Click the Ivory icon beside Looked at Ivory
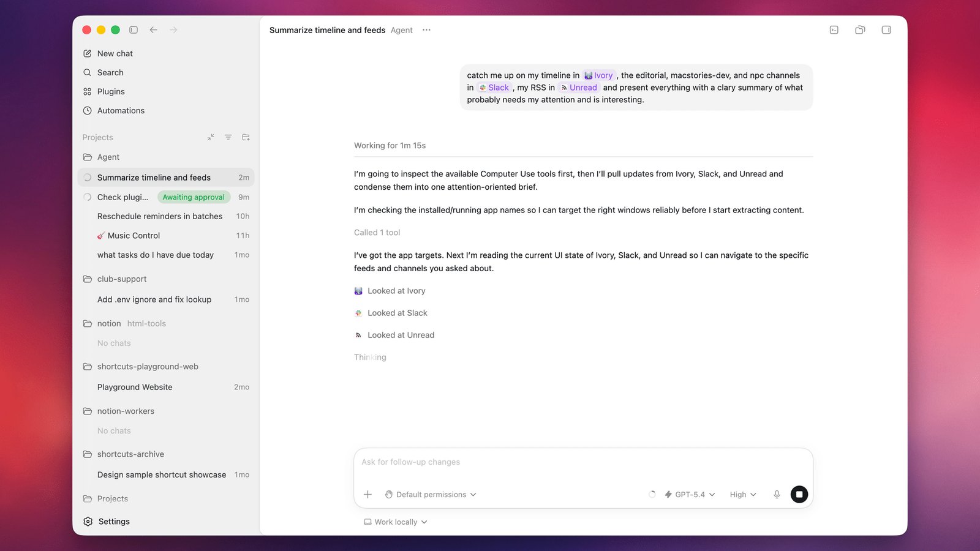This screenshot has width=980, height=551. point(358,291)
